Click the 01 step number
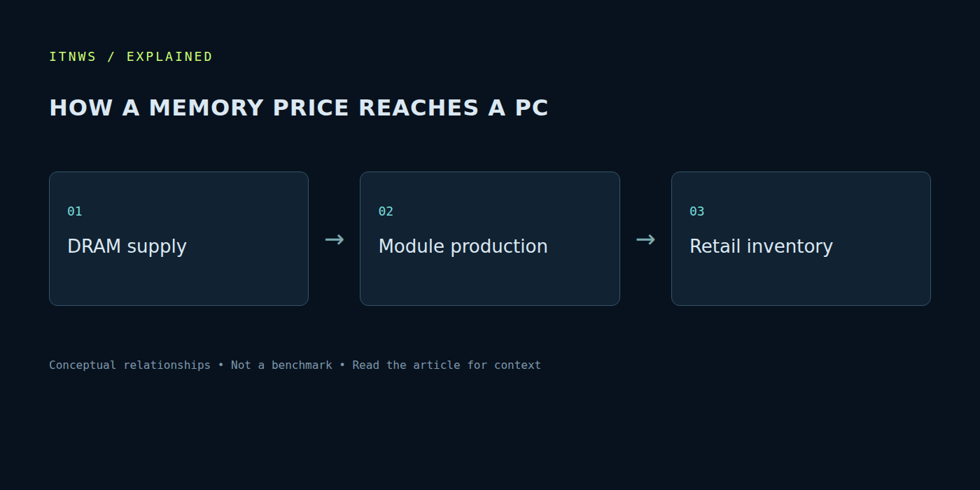The image size is (980, 490). (75, 211)
